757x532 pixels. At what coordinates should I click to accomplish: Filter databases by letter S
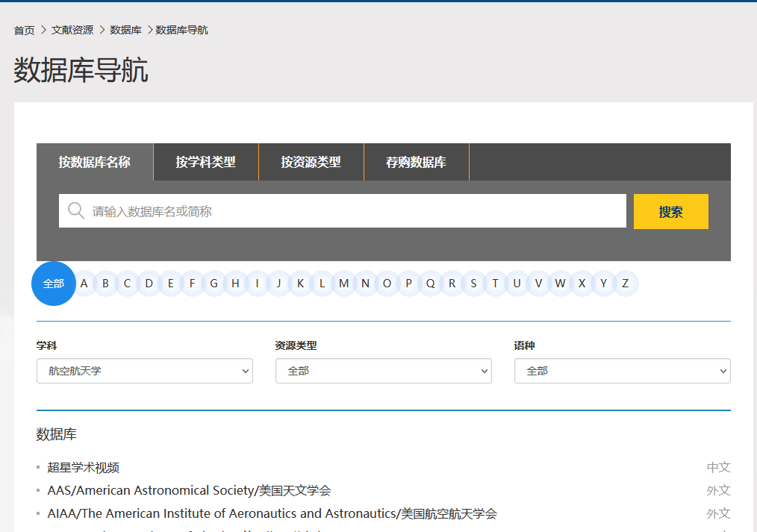coord(473,284)
